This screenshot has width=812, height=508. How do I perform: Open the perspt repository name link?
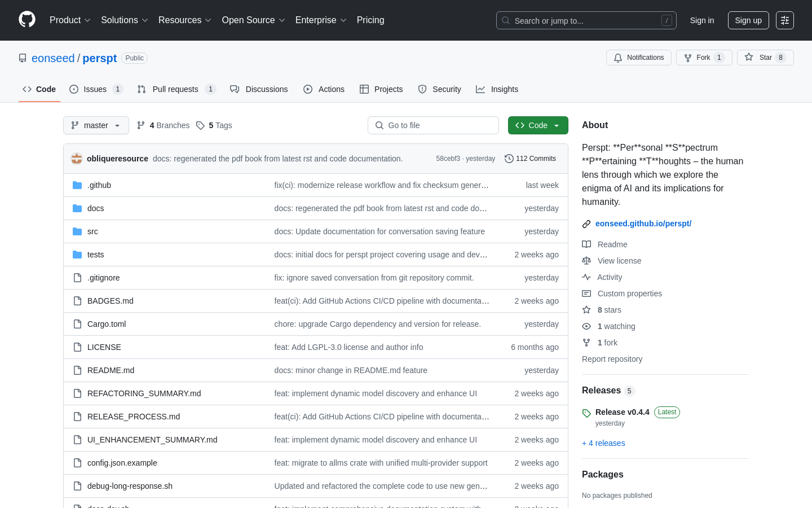point(100,58)
